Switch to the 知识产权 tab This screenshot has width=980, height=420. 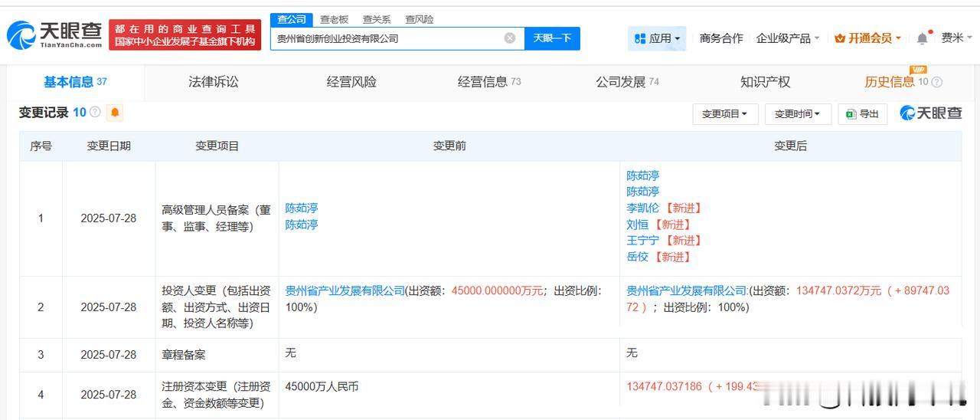click(765, 82)
